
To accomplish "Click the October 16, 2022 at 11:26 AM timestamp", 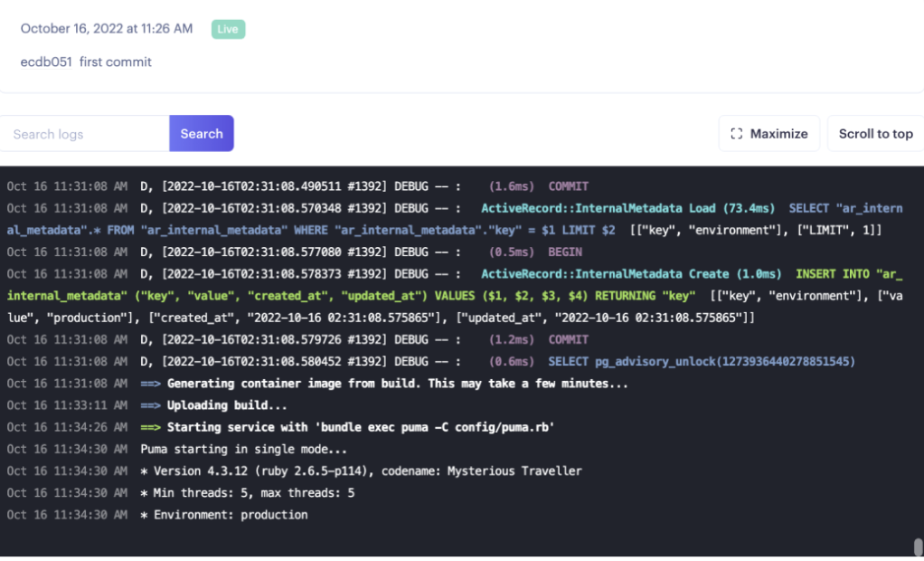I will (x=107, y=29).
